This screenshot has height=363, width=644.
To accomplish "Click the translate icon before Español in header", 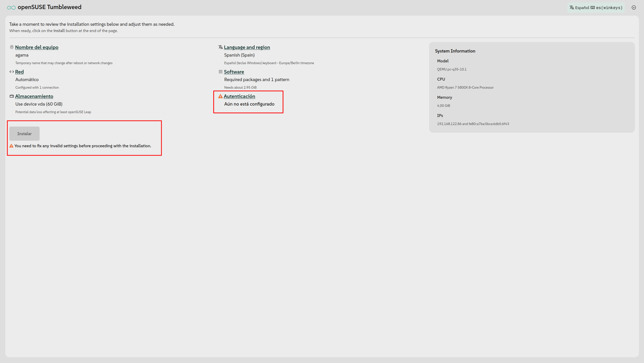I will pos(572,8).
